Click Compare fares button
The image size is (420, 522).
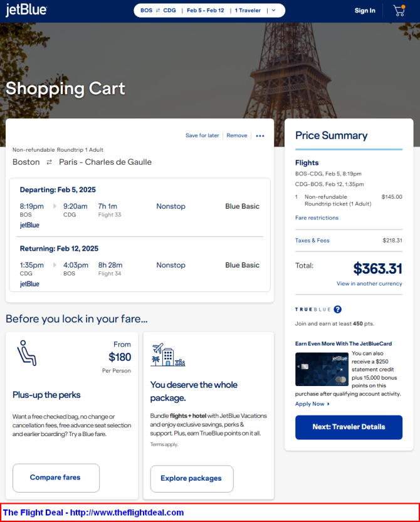tap(56, 478)
